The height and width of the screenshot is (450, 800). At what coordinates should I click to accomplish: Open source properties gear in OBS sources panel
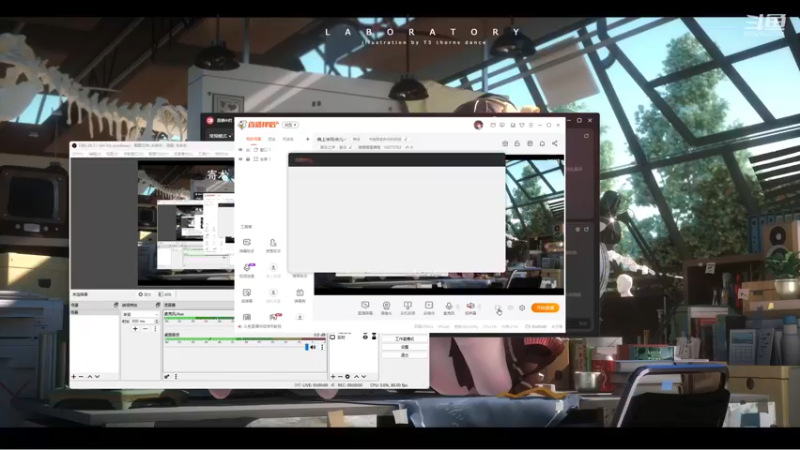pos(347,377)
